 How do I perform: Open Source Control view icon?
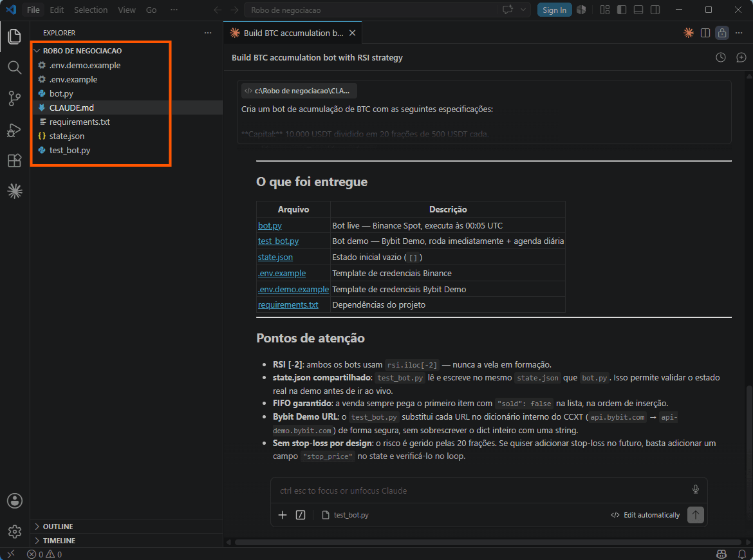pyautogui.click(x=14, y=99)
